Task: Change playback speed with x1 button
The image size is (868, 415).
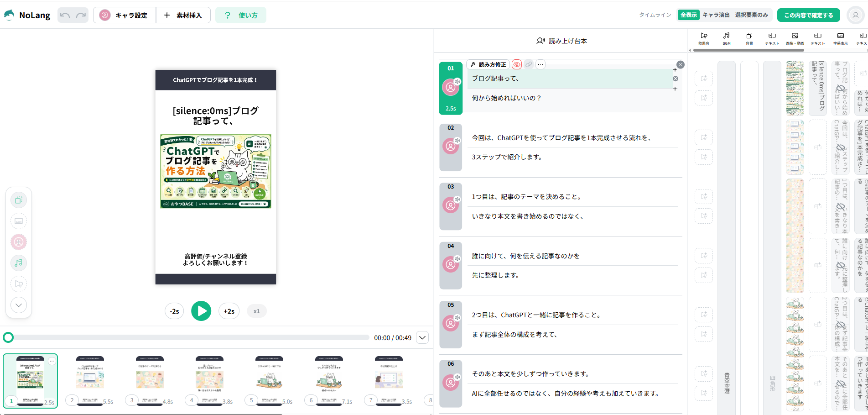Action: (x=257, y=311)
